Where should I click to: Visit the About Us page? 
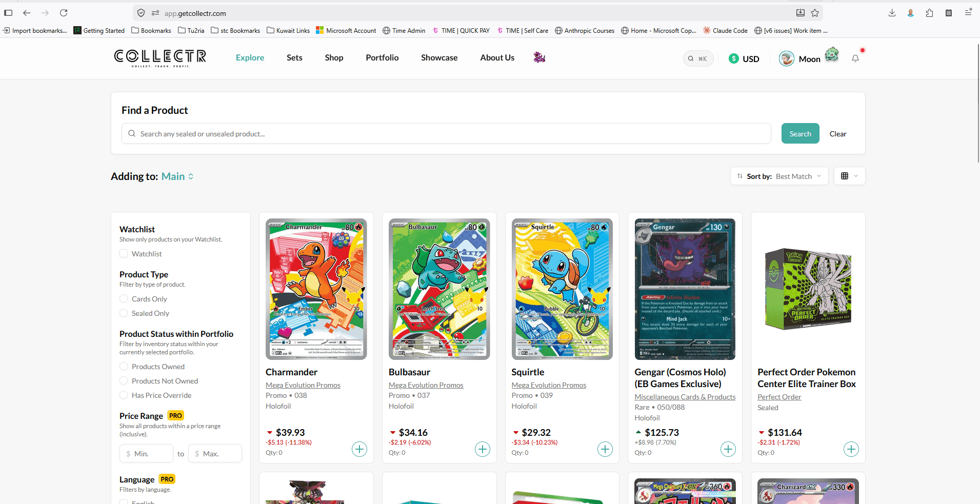pyautogui.click(x=497, y=57)
